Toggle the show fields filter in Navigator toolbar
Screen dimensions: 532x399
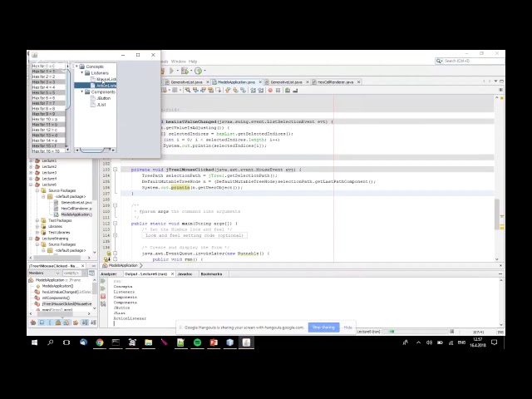pyautogui.click(x=42, y=323)
